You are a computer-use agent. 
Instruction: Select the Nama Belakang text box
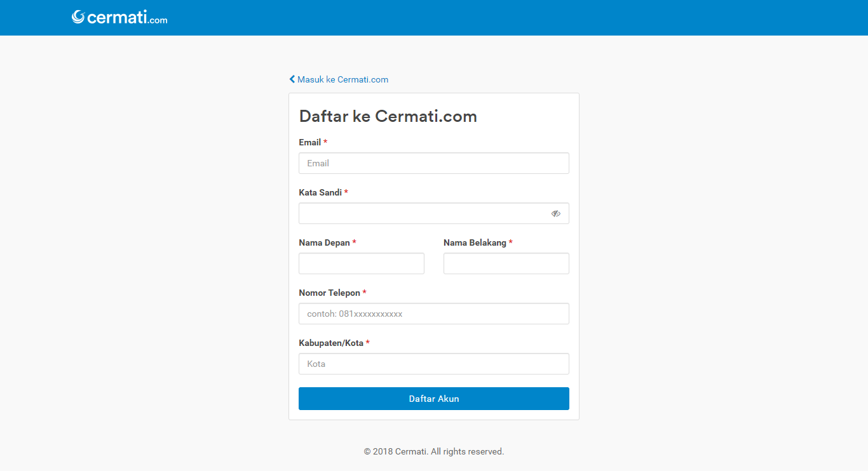[506, 263]
